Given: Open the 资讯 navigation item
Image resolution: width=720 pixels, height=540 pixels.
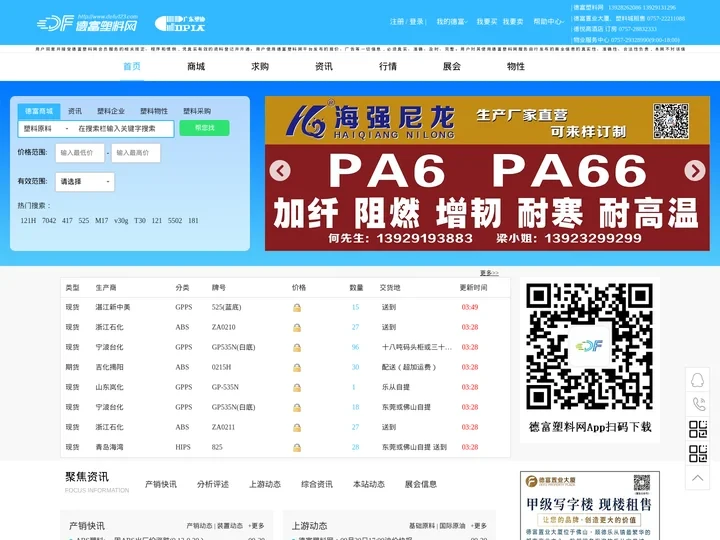Looking at the screenshot, I should tap(324, 67).
